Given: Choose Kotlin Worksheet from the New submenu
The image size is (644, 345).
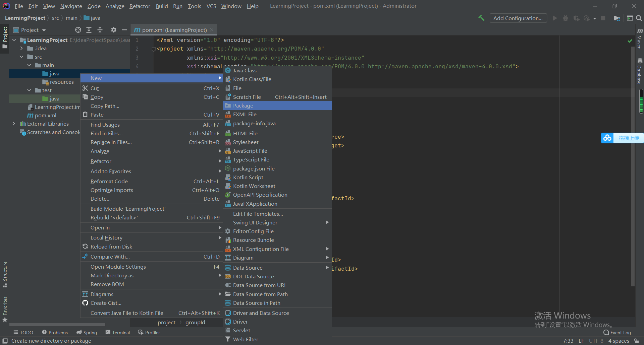Looking at the screenshot, I should tap(254, 186).
